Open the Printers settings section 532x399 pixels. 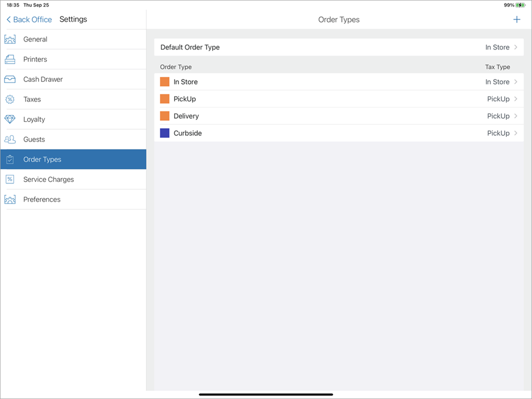pyautogui.click(x=73, y=59)
